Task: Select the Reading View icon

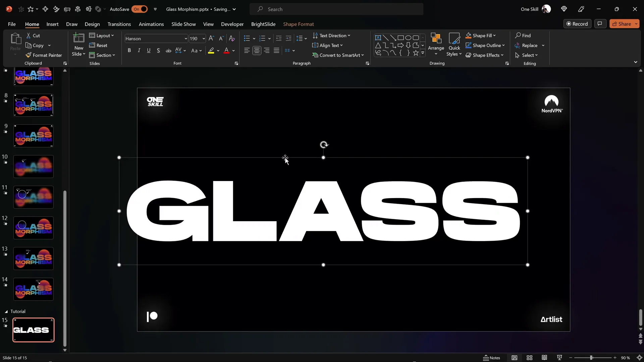Action: 544,358
